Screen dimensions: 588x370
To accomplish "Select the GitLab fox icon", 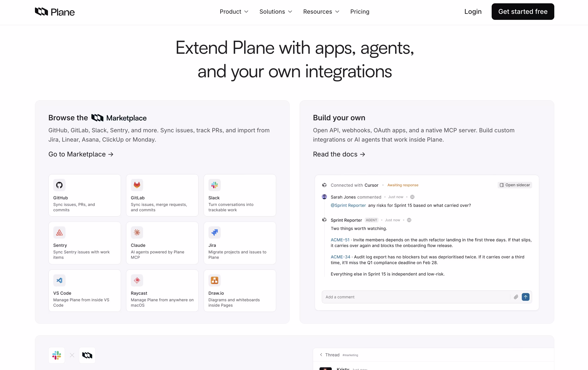I will pos(137,185).
